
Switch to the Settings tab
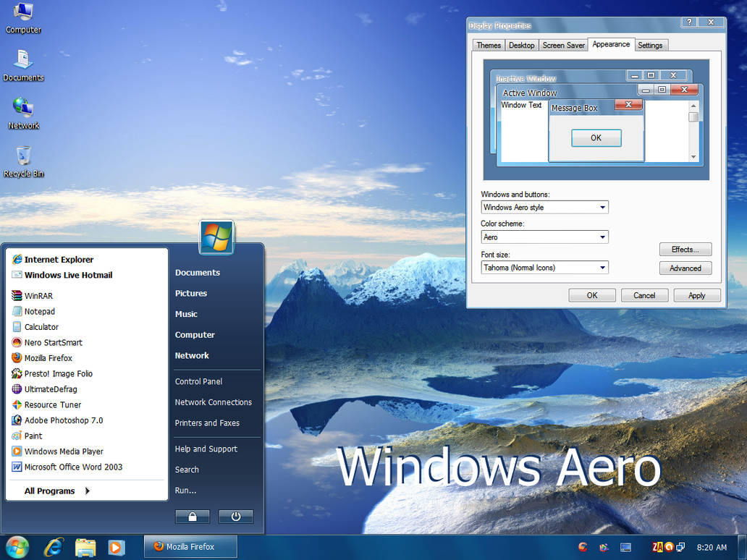coord(650,46)
